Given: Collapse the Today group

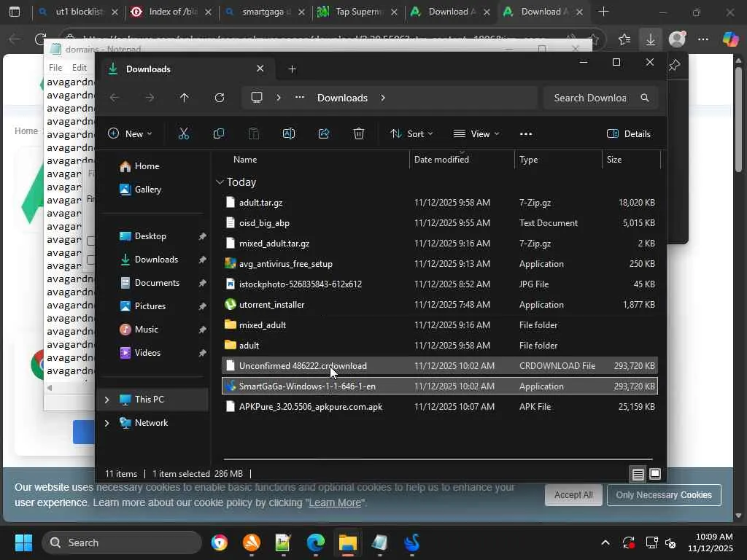Looking at the screenshot, I should click(220, 182).
